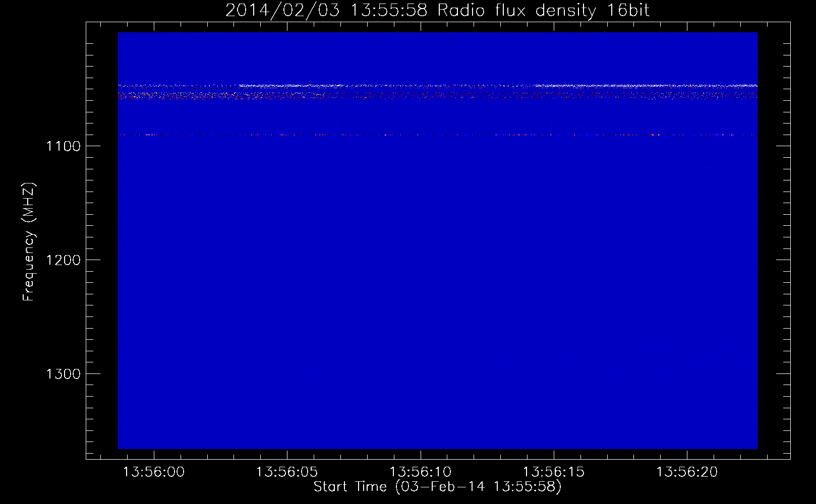The height and width of the screenshot is (504, 816).
Task: Click the '13:56:20' time tick label
Action: 687,472
